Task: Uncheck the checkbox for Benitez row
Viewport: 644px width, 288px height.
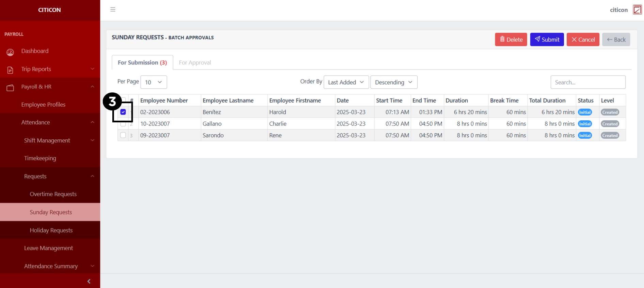Action: [x=123, y=112]
